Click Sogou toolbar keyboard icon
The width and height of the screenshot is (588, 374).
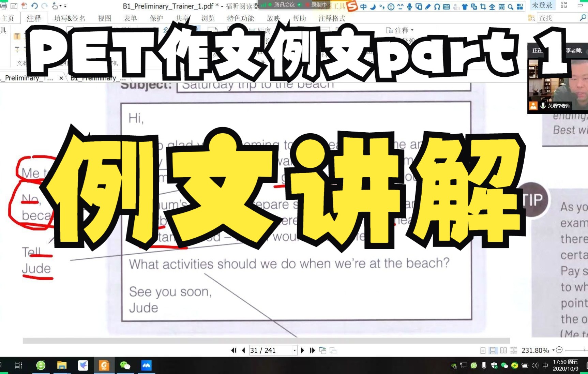point(446,6)
